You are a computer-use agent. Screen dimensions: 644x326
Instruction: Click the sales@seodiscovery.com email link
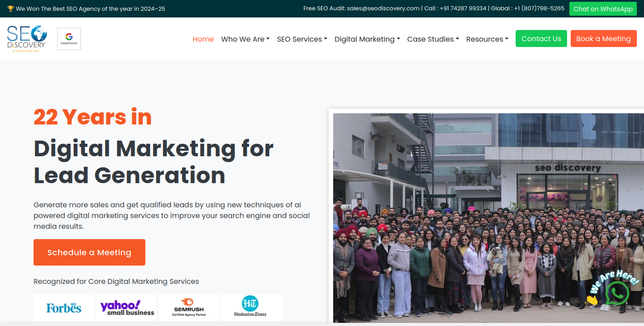(x=383, y=9)
